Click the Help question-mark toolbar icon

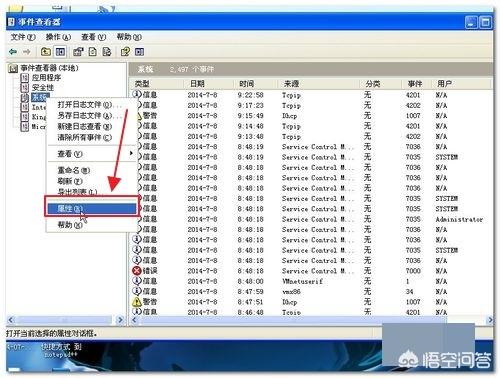(125, 52)
